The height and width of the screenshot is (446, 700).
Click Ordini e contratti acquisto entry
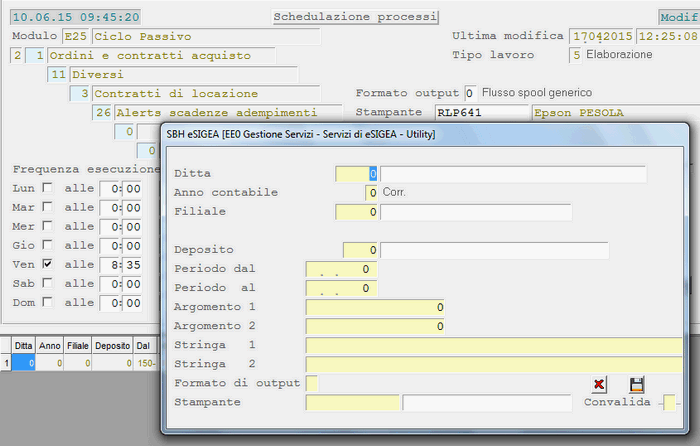coord(162,56)
